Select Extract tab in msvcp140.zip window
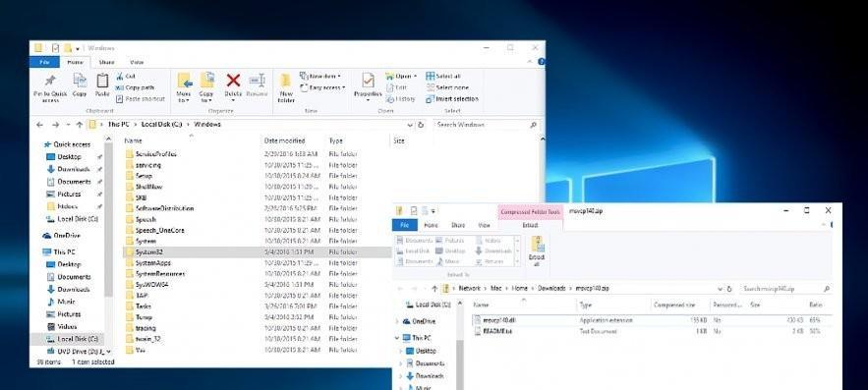 (530, 225)
